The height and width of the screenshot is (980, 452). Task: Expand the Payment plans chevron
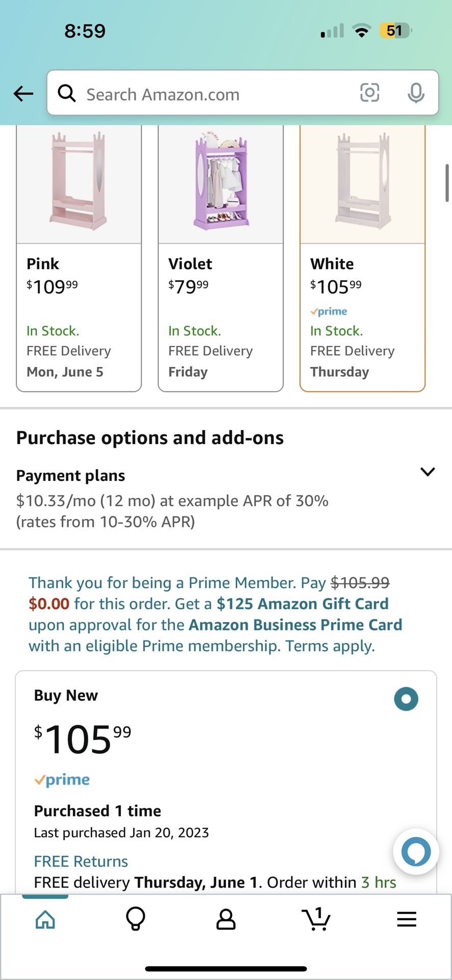point(428,472)
